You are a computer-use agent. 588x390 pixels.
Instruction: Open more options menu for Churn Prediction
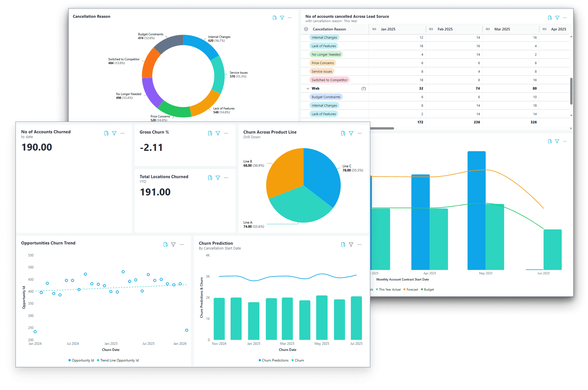point(360,244)
